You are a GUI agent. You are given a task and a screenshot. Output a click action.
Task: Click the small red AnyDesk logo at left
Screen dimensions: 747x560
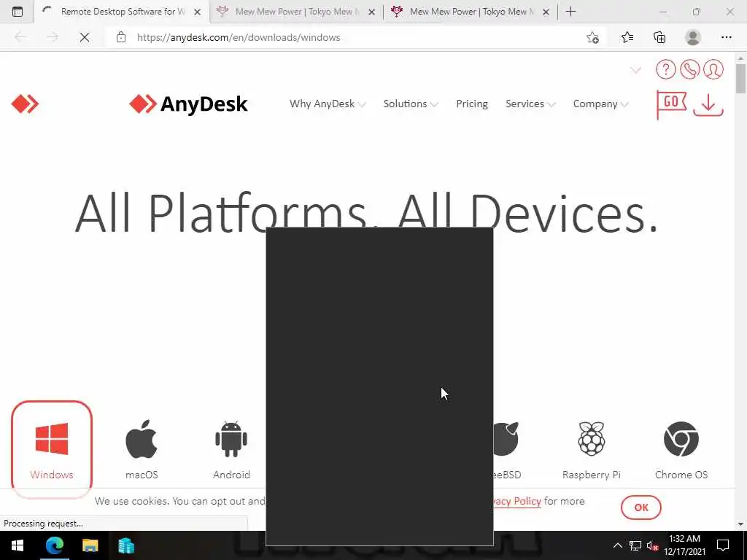point(25,104)
